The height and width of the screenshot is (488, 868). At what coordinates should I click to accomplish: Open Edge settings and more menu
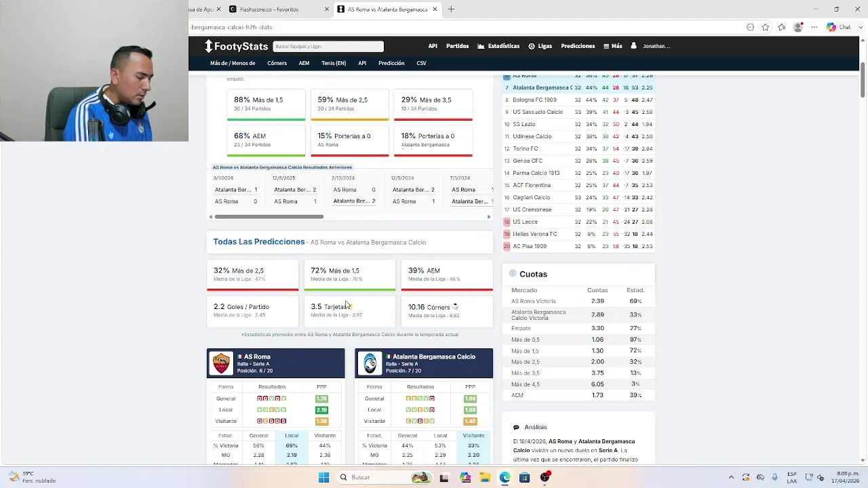pos(814,27)
